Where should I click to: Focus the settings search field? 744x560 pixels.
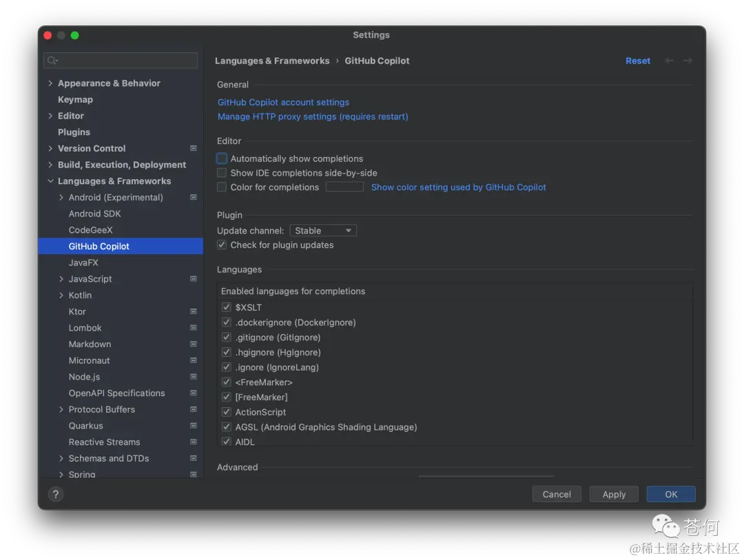(121, 61)
